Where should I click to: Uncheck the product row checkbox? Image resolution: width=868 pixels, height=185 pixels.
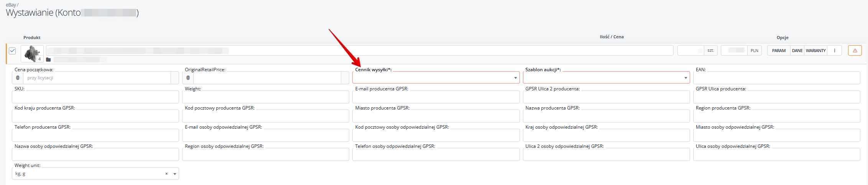(12, 51)
